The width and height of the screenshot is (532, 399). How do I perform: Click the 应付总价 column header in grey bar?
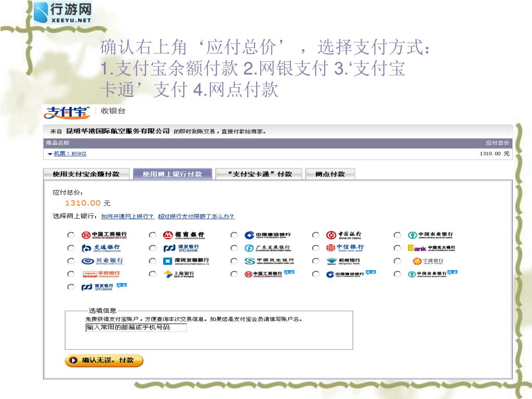point(497,143)
